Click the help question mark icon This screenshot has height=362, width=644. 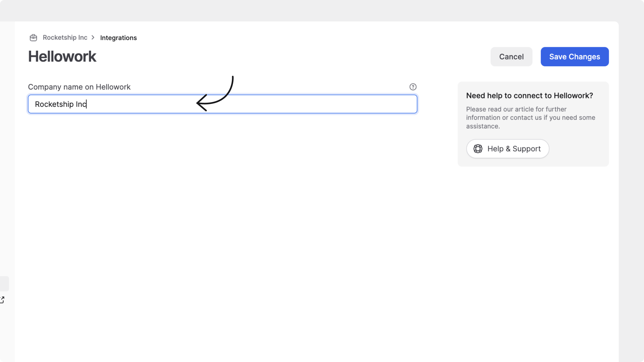pyautogui.click(x=413, y=87)
